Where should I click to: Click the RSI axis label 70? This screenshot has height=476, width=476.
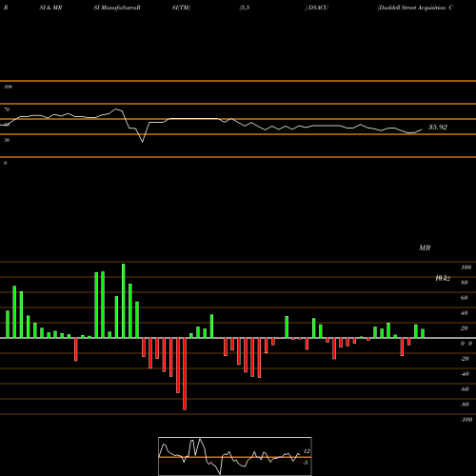coord(7,109)
